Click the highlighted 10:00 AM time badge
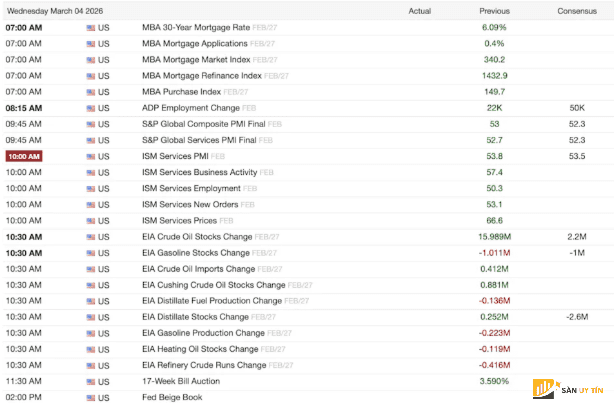 (23, 156)
